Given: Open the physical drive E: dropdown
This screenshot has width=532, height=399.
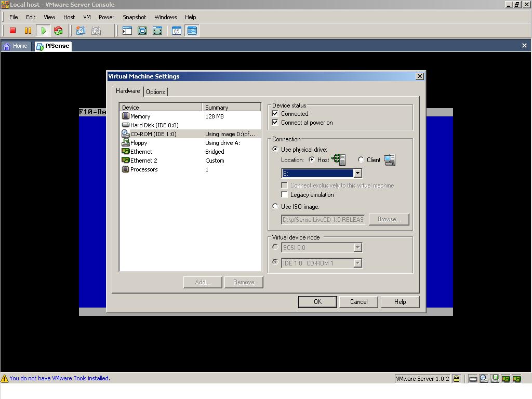Looking at the screenshot, I should 357,174.
